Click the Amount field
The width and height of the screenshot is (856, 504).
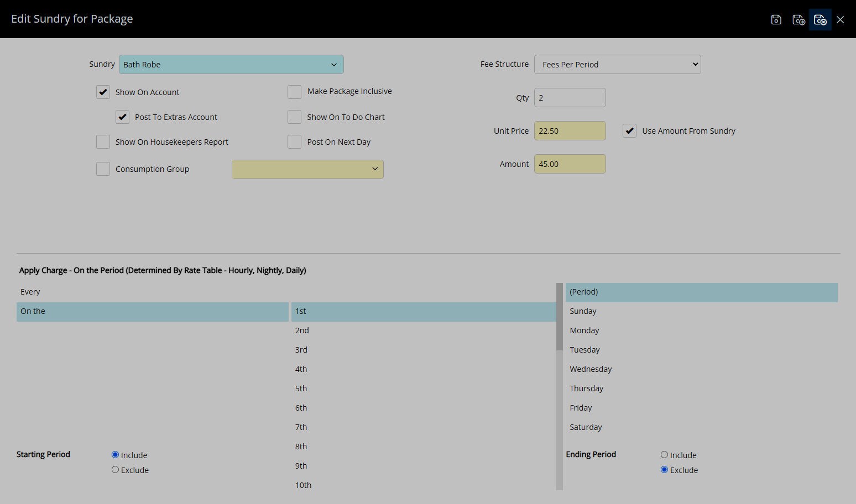(x=570, y=164)
